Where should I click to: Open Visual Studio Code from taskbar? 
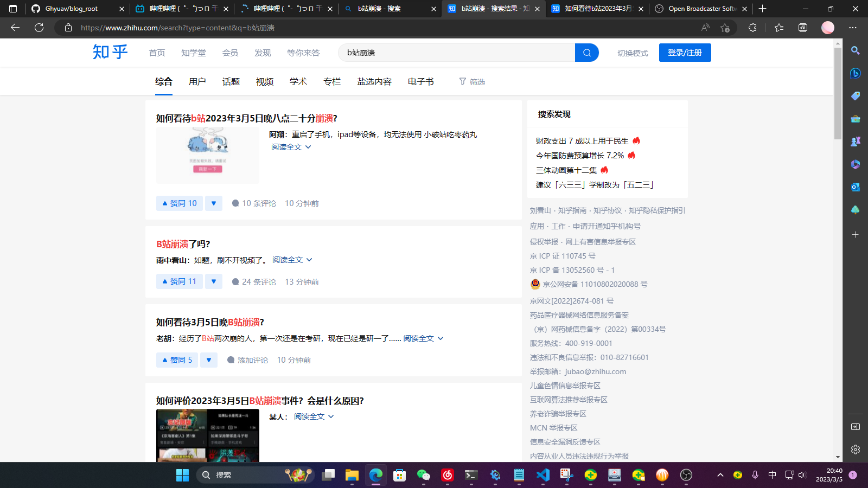(x=542, y=476)
